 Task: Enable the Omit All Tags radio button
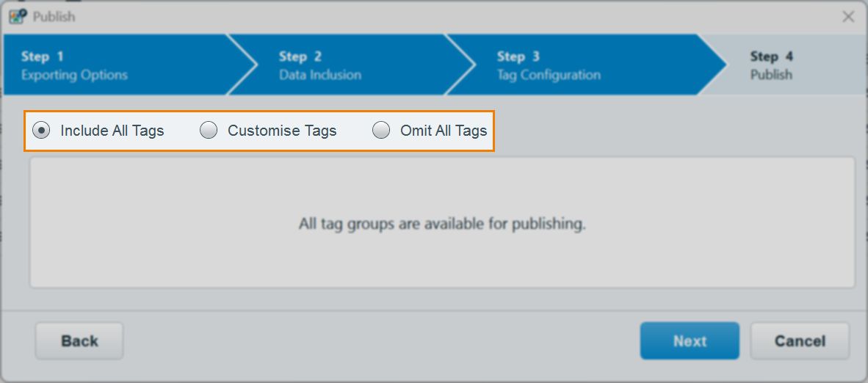(381, 131)
